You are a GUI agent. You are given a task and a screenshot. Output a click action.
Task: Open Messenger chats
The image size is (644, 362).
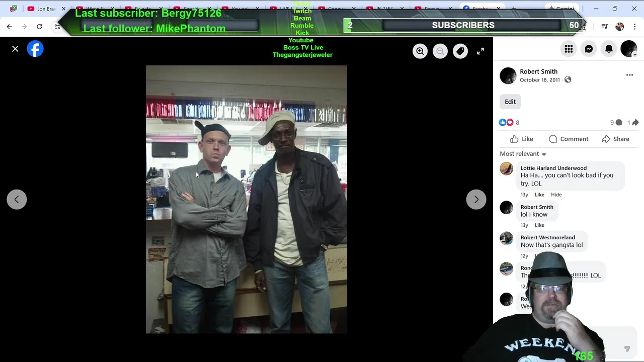point(589,49)
